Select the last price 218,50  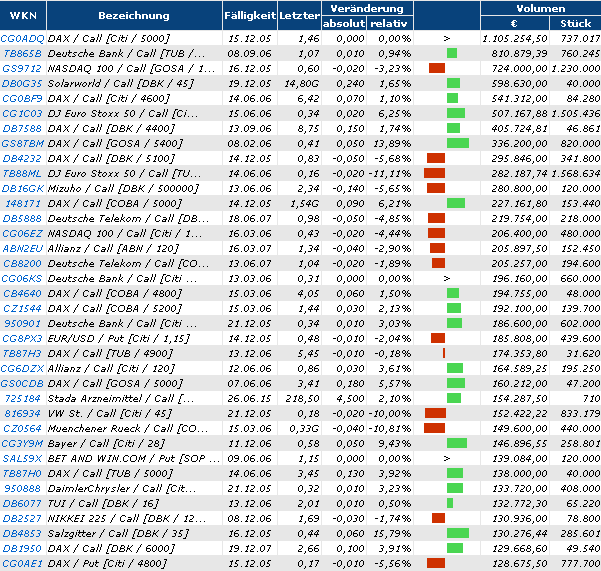[x=302, y=399]
